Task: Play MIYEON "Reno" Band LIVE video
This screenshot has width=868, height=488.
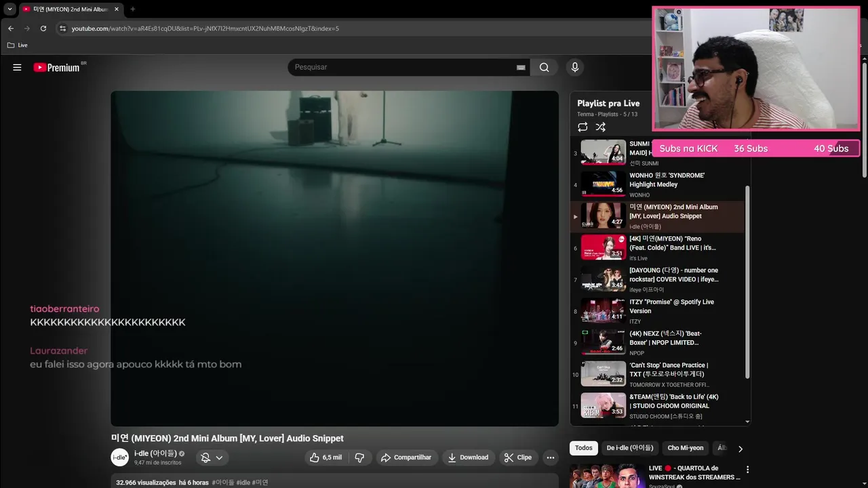Action: (658, 248)
